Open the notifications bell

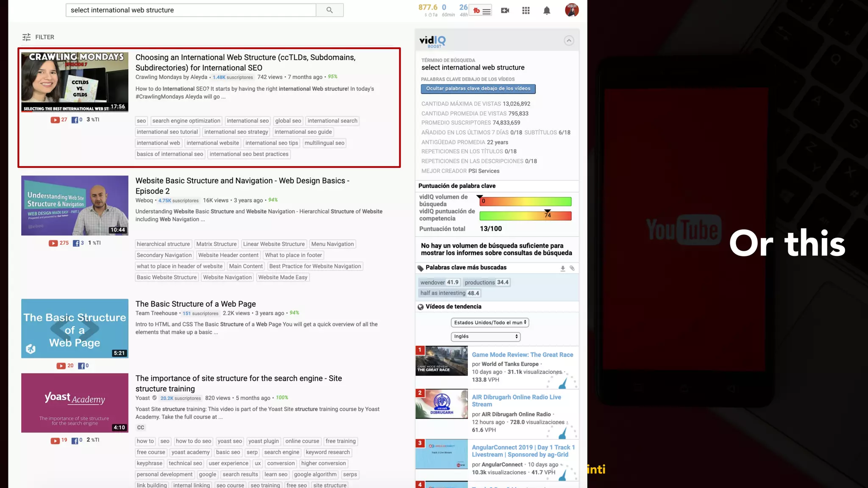(547, 11)
